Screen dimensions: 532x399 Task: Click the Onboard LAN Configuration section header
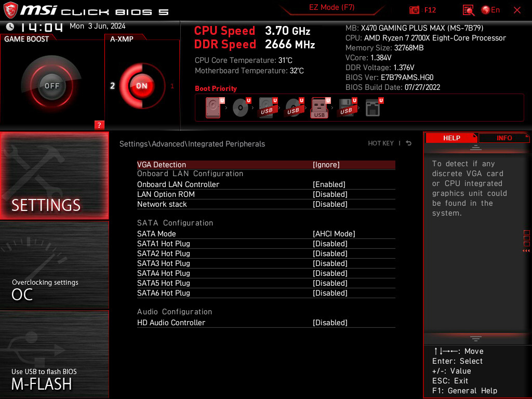tap(190, 174)
